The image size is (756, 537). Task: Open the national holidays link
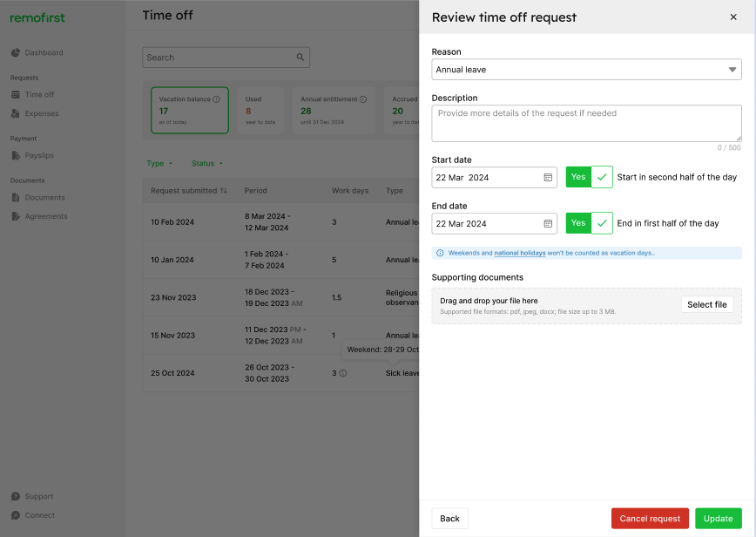(x=520, y=253)
